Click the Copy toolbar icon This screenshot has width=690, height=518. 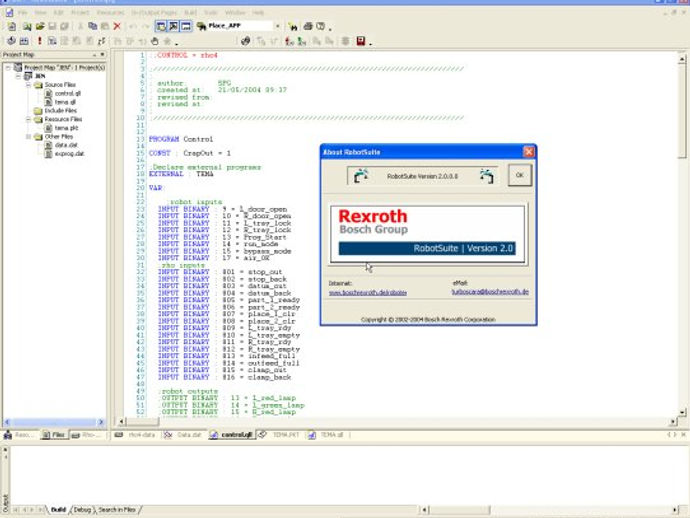[92, 26]
